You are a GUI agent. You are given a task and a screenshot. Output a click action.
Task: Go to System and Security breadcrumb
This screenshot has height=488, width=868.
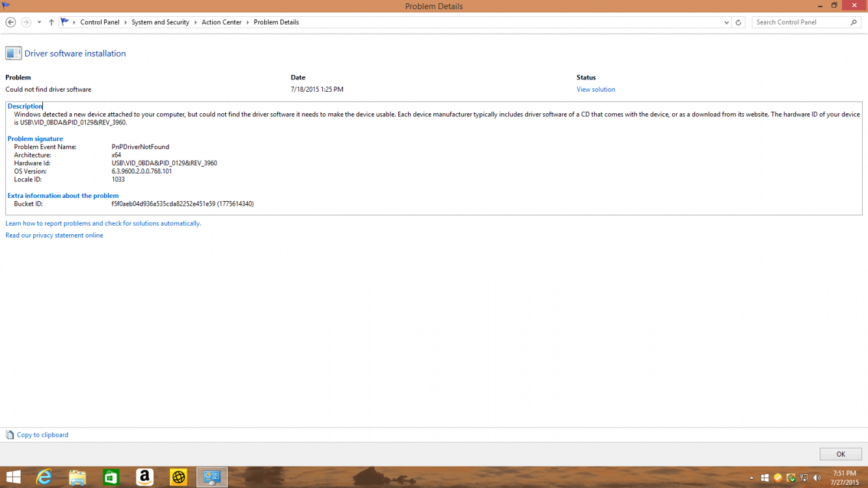160,21
